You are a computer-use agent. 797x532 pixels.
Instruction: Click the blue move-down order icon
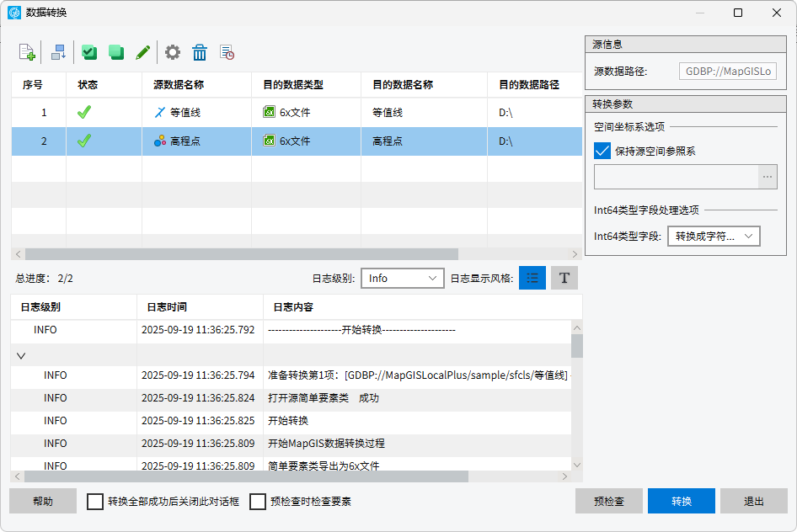(58, 52)
